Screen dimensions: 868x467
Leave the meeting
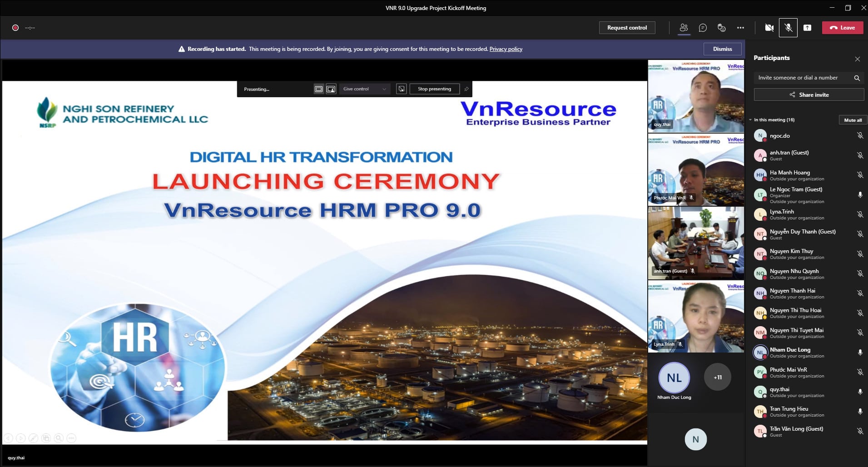click(843, 28)
